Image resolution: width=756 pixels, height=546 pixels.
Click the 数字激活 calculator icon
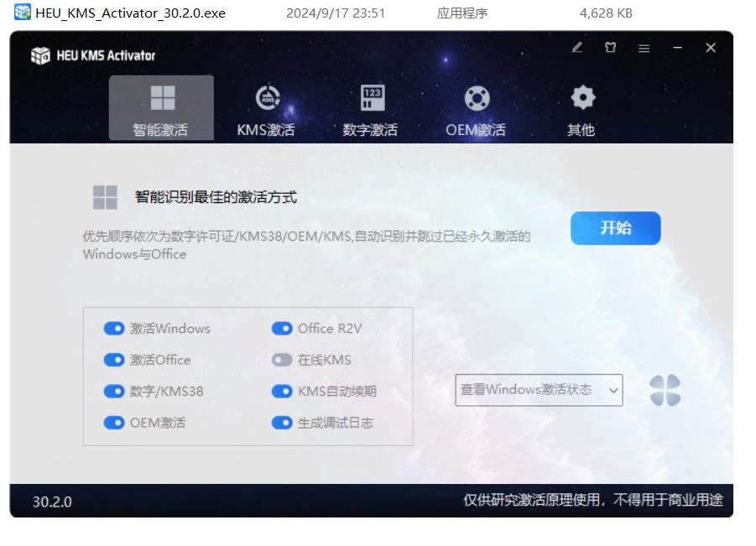click(372, 98)
